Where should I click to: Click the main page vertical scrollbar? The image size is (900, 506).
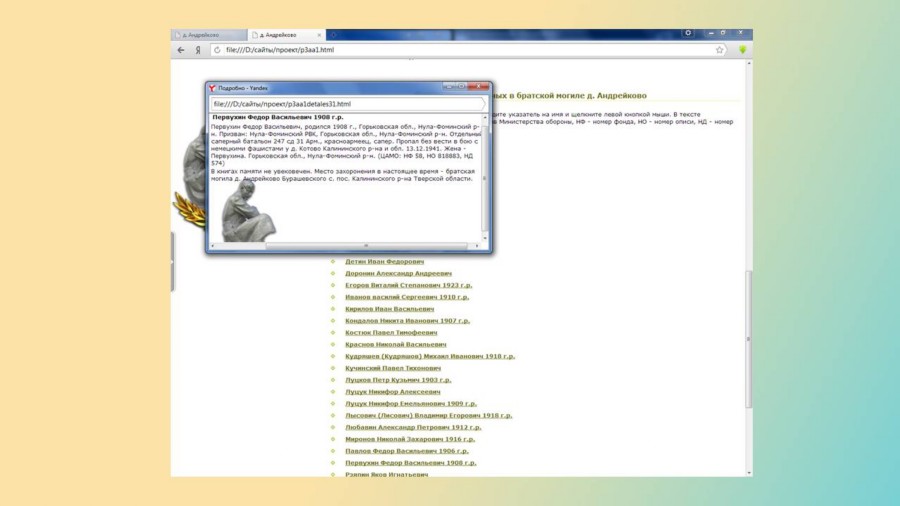pos(748,340)
